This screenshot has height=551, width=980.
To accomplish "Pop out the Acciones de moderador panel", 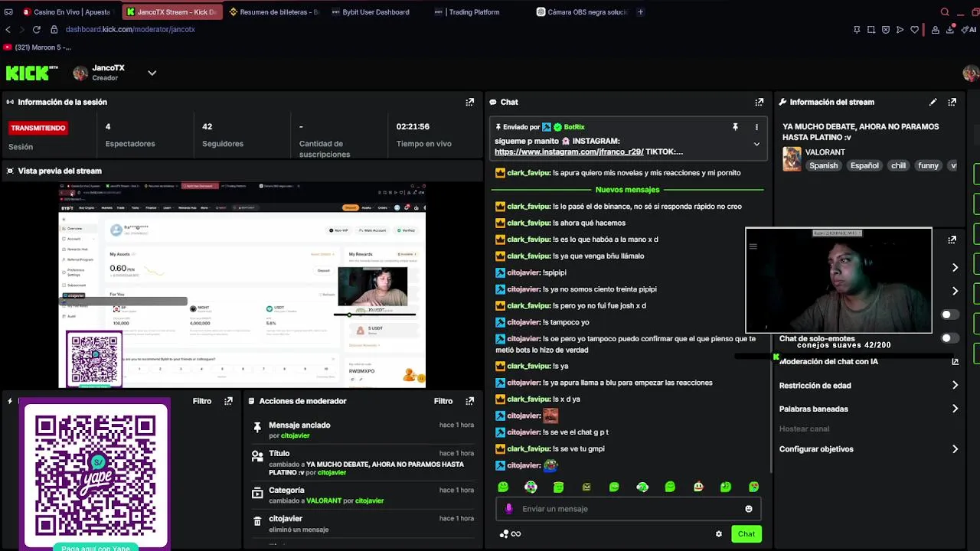I will click(469, 401).
